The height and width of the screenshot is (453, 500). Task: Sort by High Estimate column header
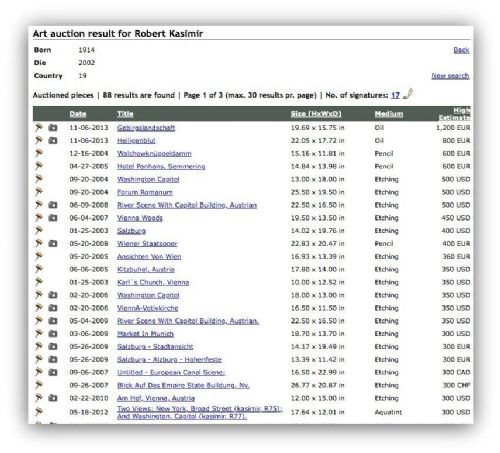[x=455, y=114]
